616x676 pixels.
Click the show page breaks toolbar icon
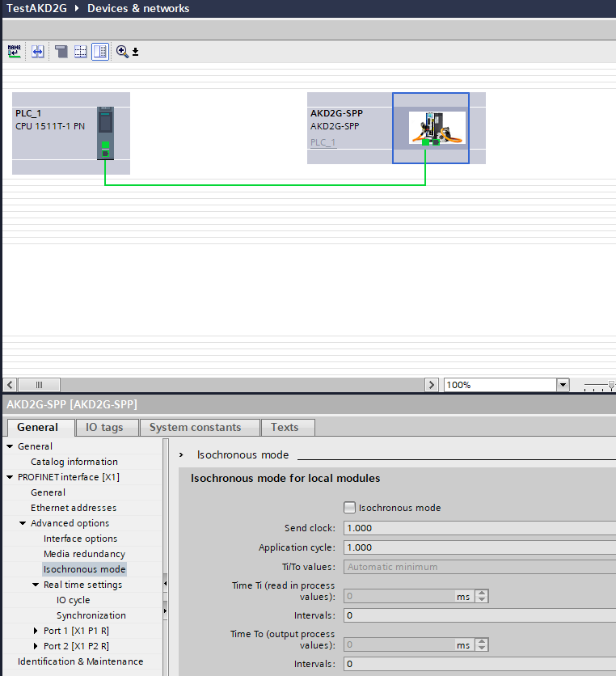click(81, 52)
